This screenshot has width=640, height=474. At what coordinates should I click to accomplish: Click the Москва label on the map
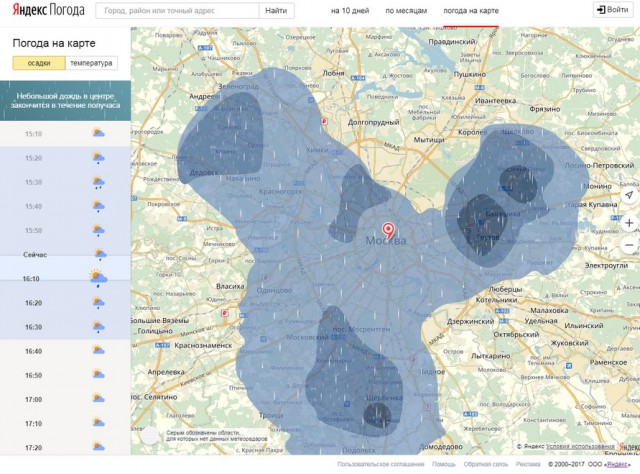tap(386, 240)
